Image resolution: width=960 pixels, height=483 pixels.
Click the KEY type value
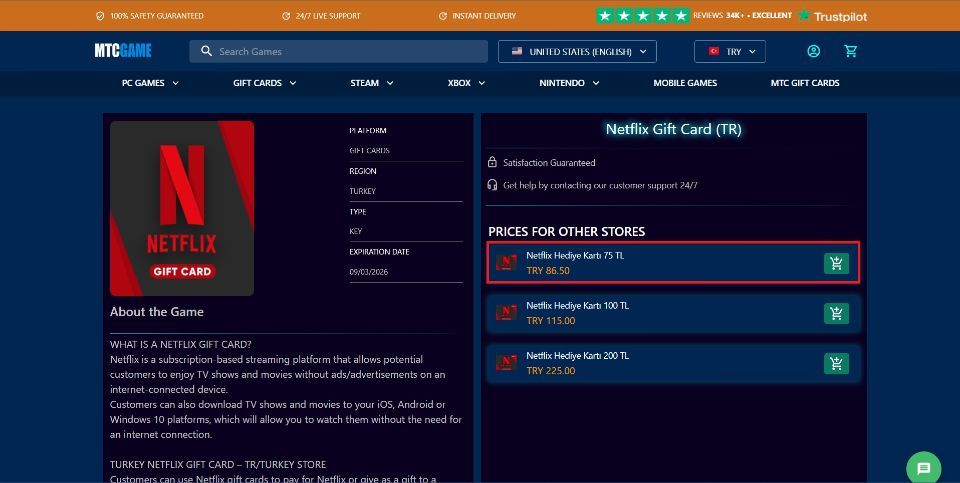pos(356,231)
